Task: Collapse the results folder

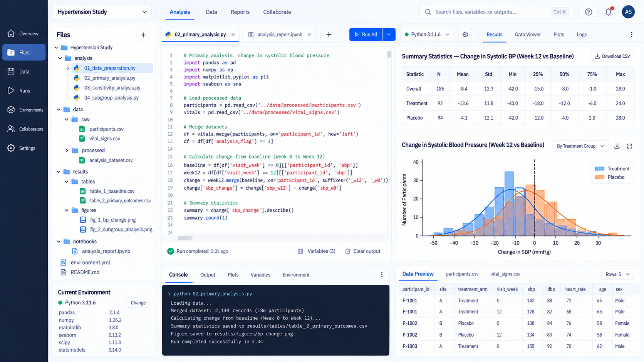Action: pyautogui.click(x=59, y=172)
